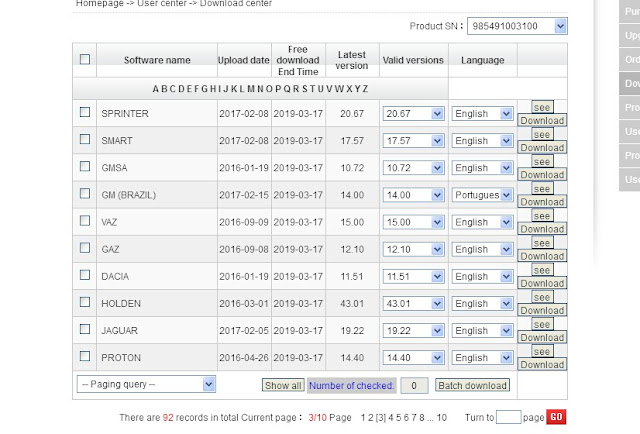Click the number of checked field
640x434 pixels.
414,386
